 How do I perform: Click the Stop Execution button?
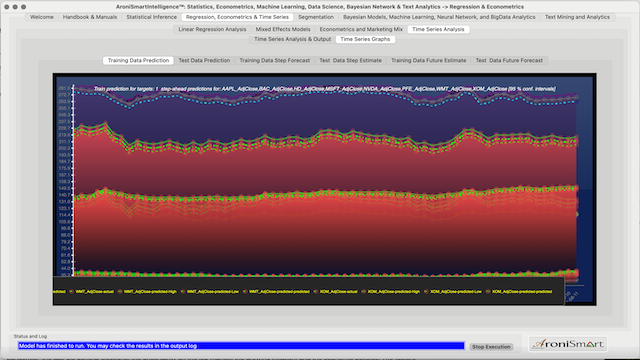click(x=491, y=347)
